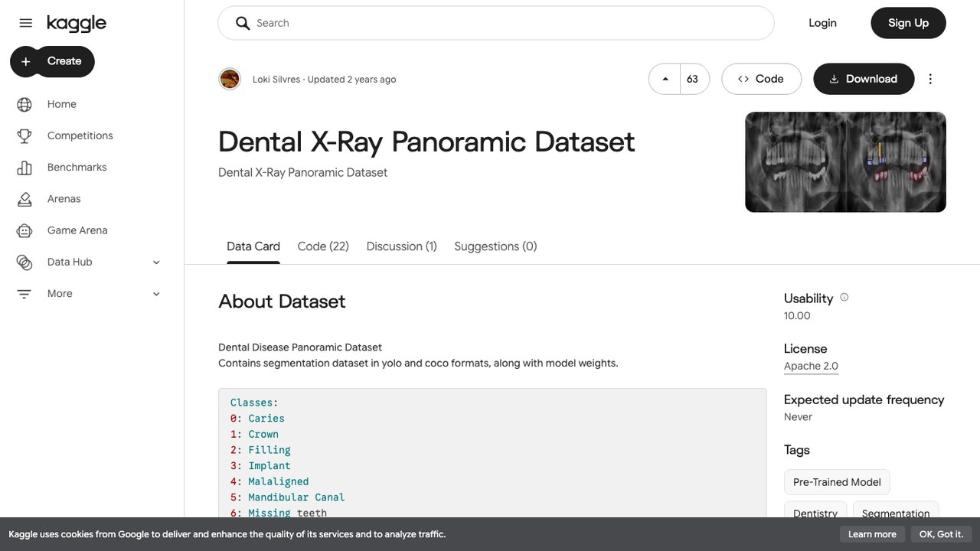The image size is (980, 551).
Task: Open the Discussion (1) tab
Action: pos(401,246)
